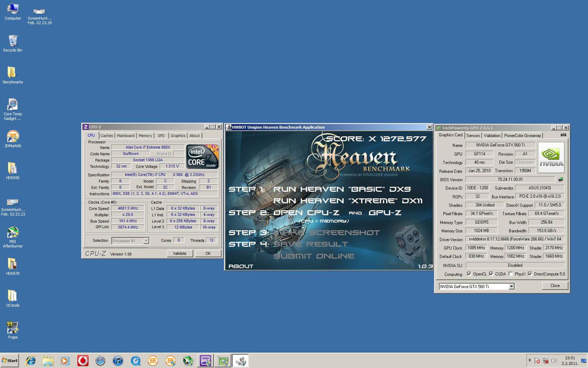The width and height of the screenshot is (588, 368).
Task: Click OPEN CPU-Z in Heaven app
Action: pos(306,213)
